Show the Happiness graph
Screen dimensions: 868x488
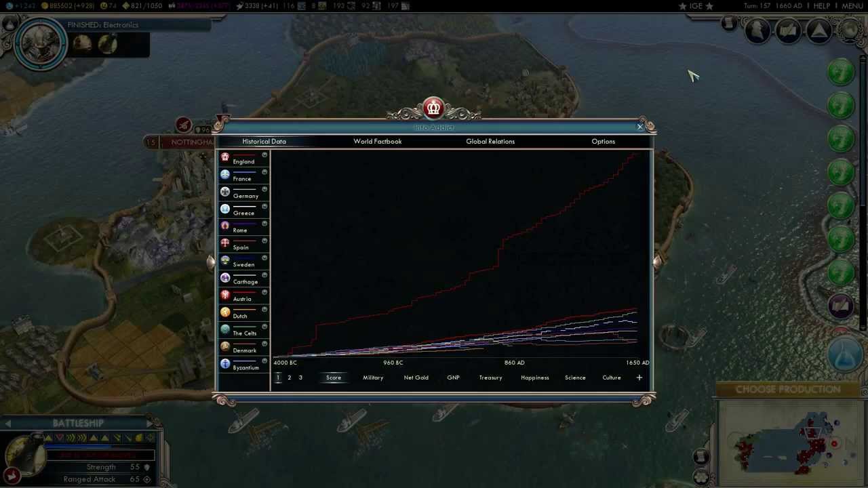pos(535,378)
